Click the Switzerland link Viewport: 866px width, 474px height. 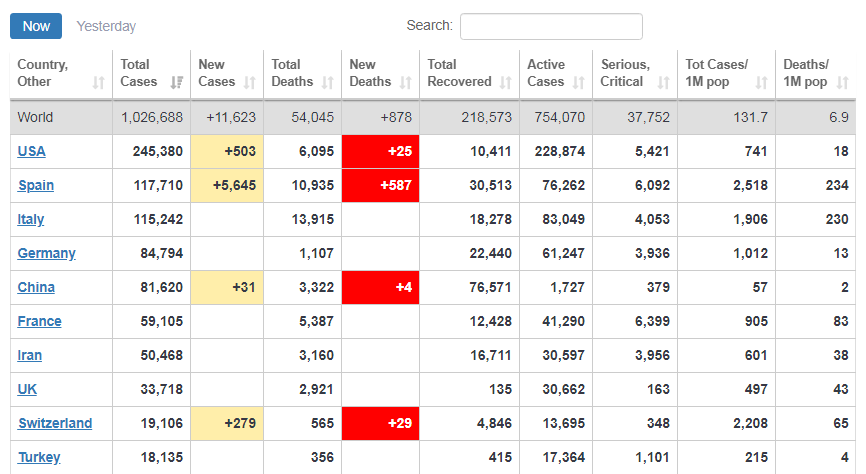click(55, 423)
